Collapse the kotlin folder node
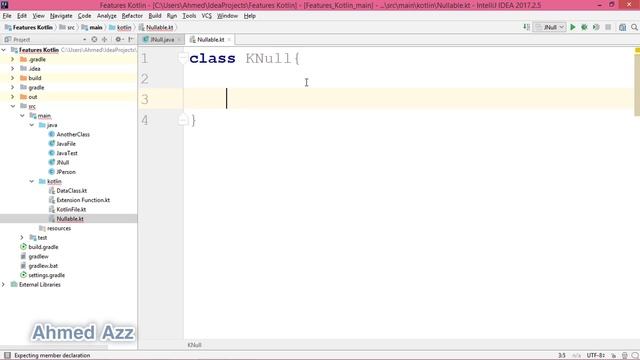 pyautogui.click(x=31, y=181)
